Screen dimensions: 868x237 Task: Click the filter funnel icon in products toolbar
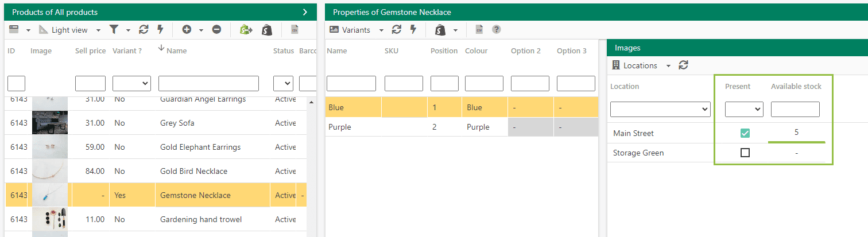(x=114, y=30)
